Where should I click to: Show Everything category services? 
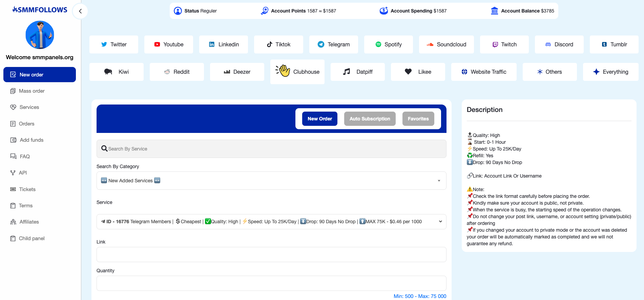[x=610, y=72]
